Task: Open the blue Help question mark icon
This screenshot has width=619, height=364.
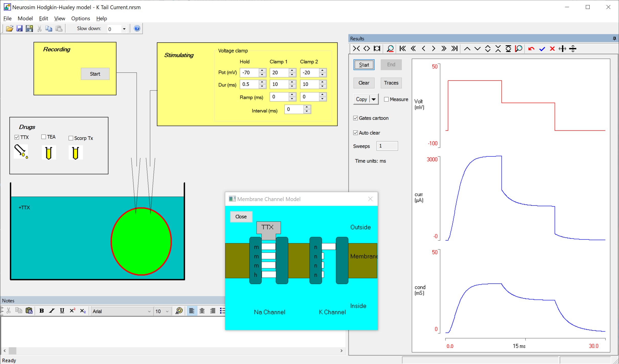Action: click(x=137, y=28)
